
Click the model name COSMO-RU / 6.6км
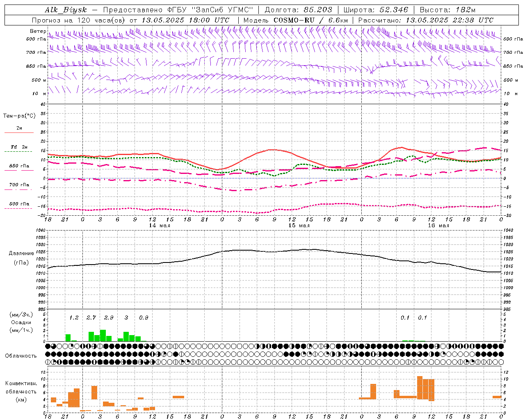coord(311,20)
